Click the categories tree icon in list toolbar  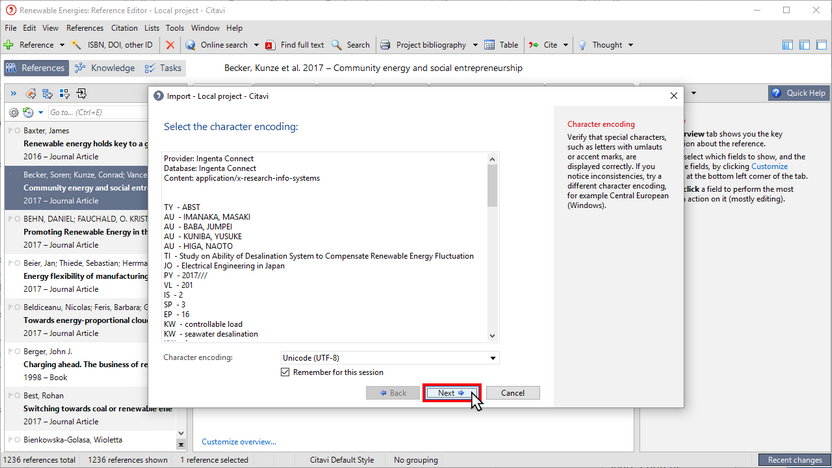(48, 94)
